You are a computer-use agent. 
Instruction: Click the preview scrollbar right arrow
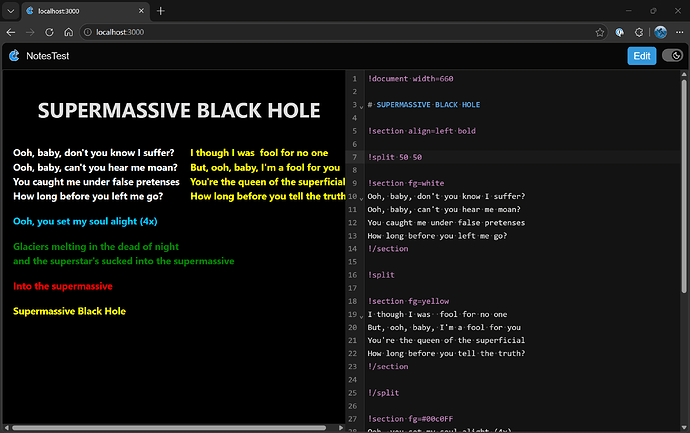pos(341,428)
